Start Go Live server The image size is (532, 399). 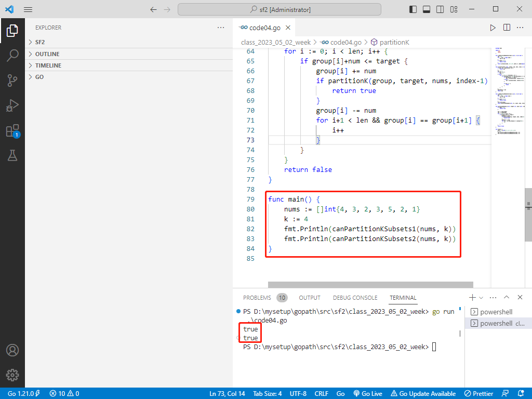[x=368, y=393]
